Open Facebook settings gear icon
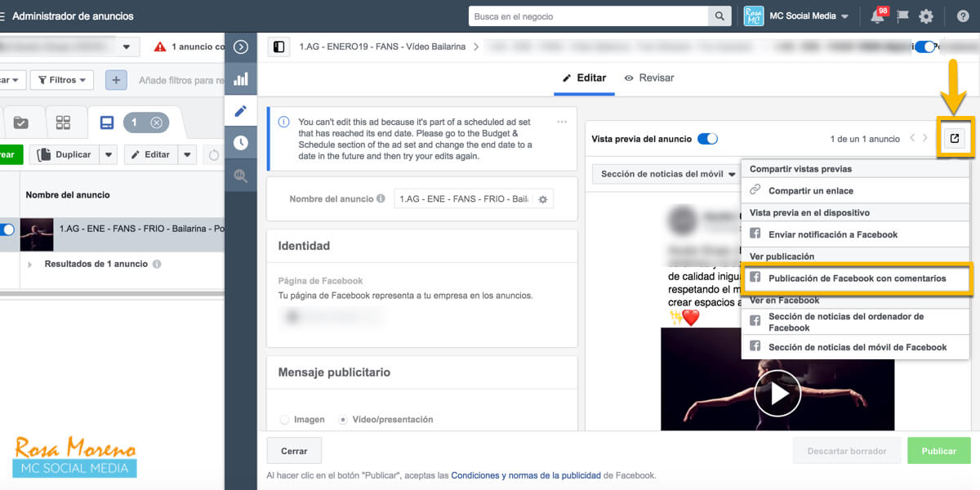 925,16
